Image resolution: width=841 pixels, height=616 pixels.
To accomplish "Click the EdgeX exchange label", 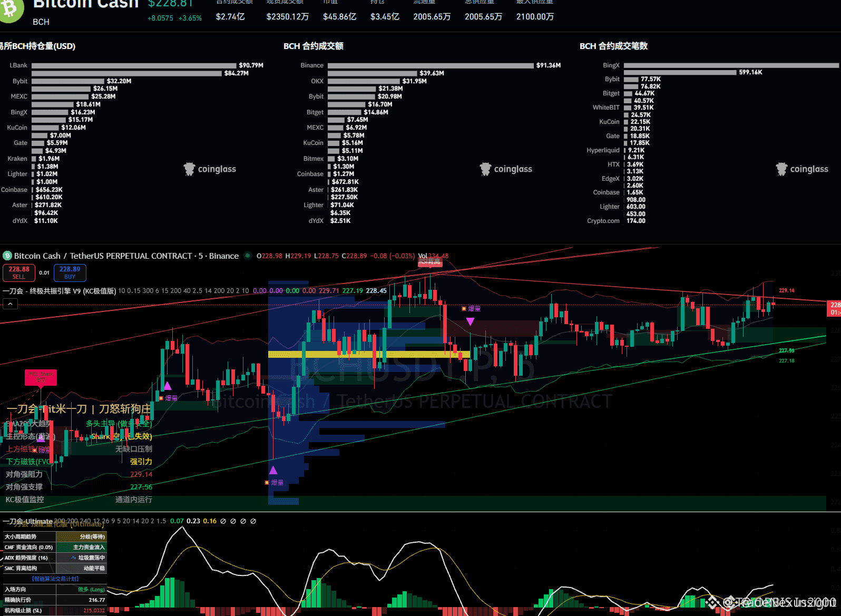I will click(x=611, y=179).
